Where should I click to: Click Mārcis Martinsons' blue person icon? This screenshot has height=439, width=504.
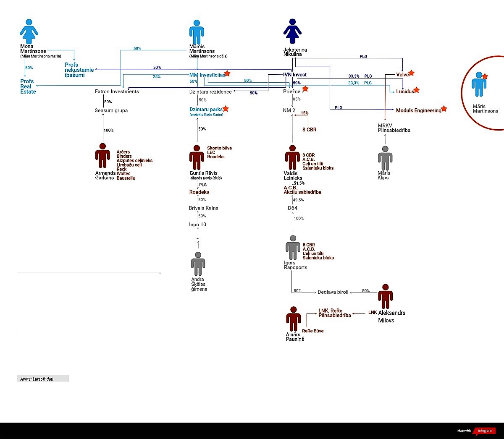click(x=197, y=32)
